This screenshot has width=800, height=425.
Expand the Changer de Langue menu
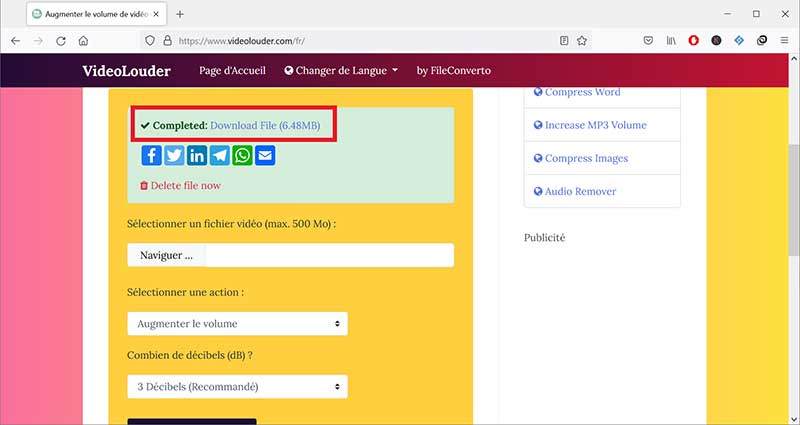point(341,70)
